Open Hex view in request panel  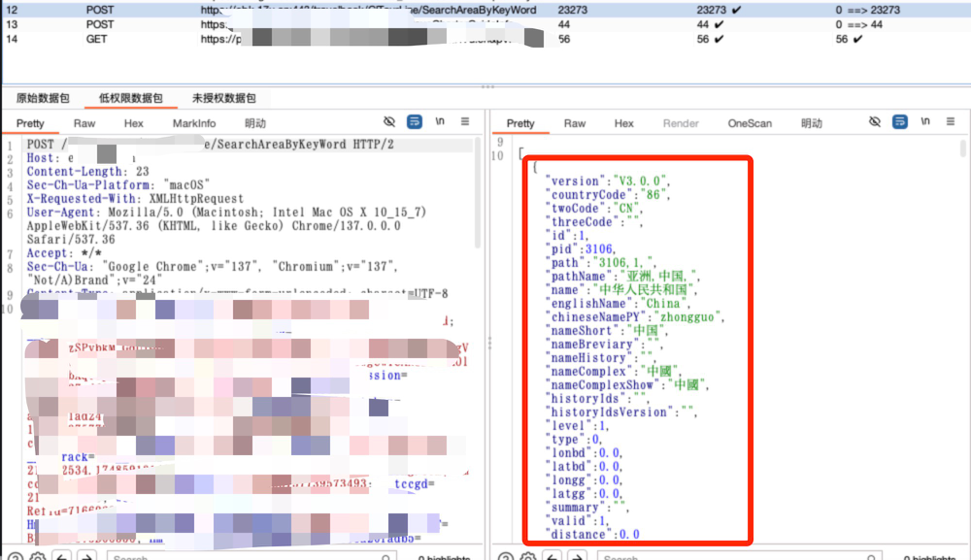tap(134, 123)
